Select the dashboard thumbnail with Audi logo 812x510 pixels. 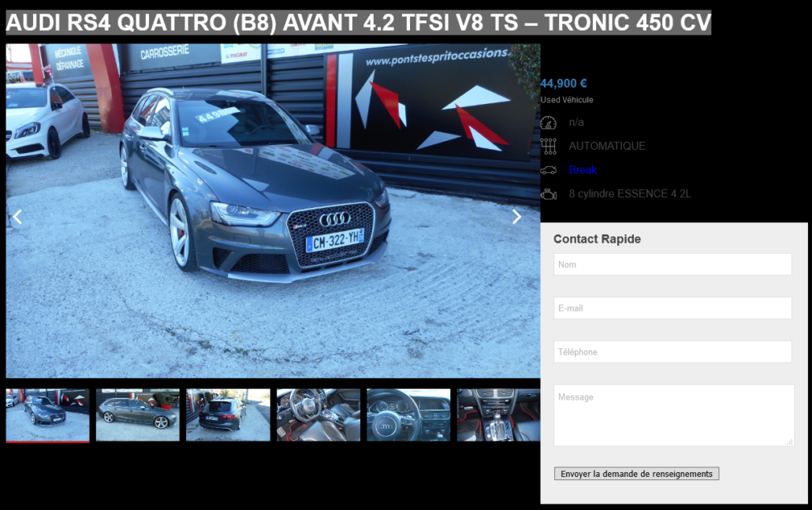[x=408, y=415]
